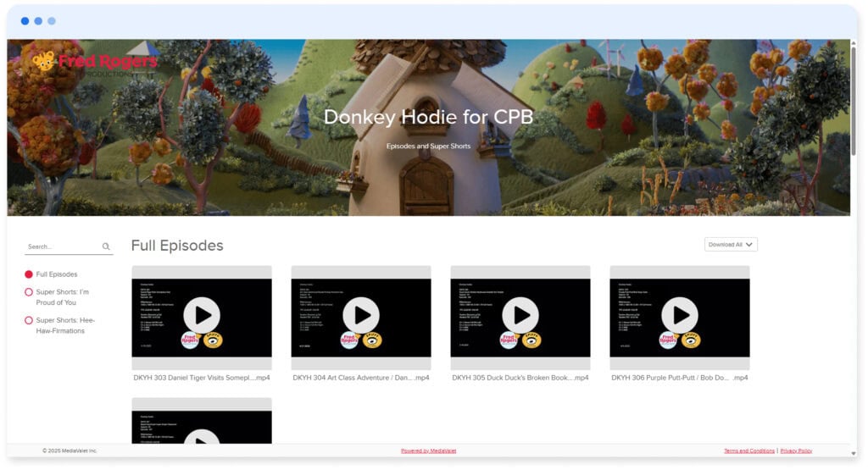Select Super Shorts: I'm Proud of You
Image resolution: width=868 pixels, height=470 pixels.
[30, 292]
